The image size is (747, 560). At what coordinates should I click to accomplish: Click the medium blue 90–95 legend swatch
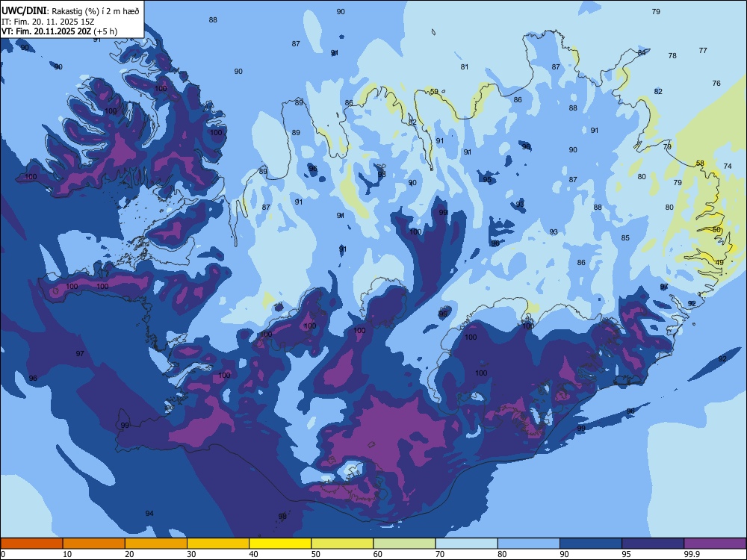pyautogui.click(x=591, y=544)
